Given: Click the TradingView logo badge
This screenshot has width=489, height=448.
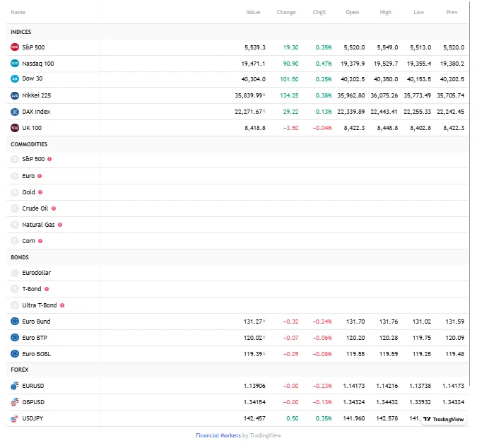Looking at the screenshot, I should click(x=444, y=419).
